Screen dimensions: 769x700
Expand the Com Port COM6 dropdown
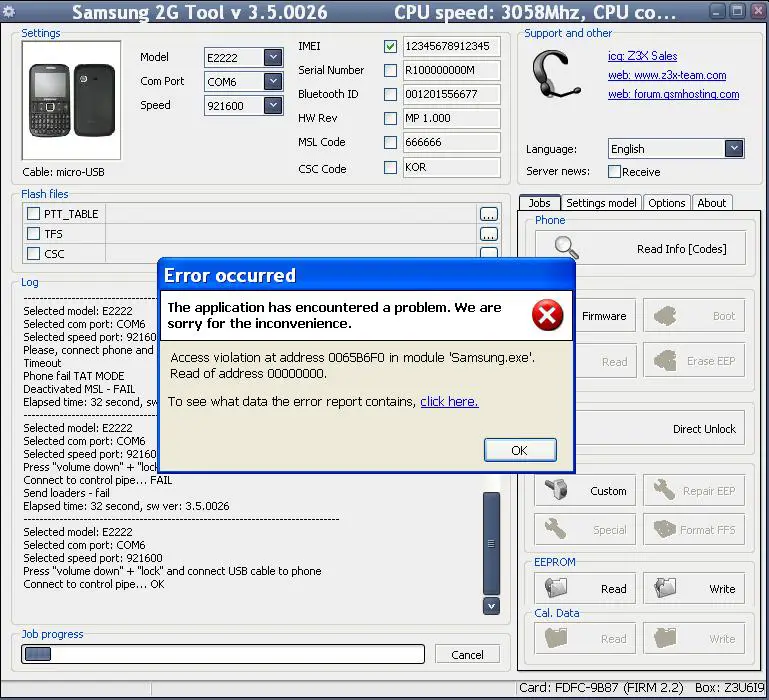(273, 81)
